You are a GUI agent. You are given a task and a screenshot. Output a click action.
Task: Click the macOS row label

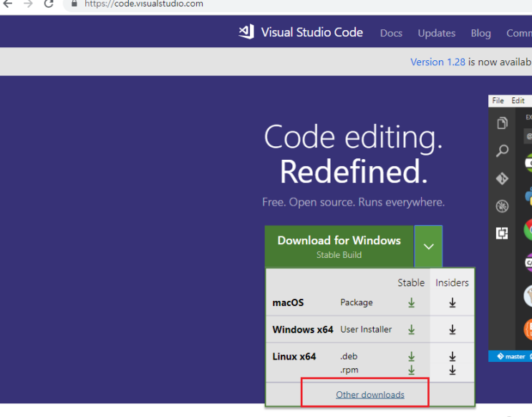click(288, 302)
